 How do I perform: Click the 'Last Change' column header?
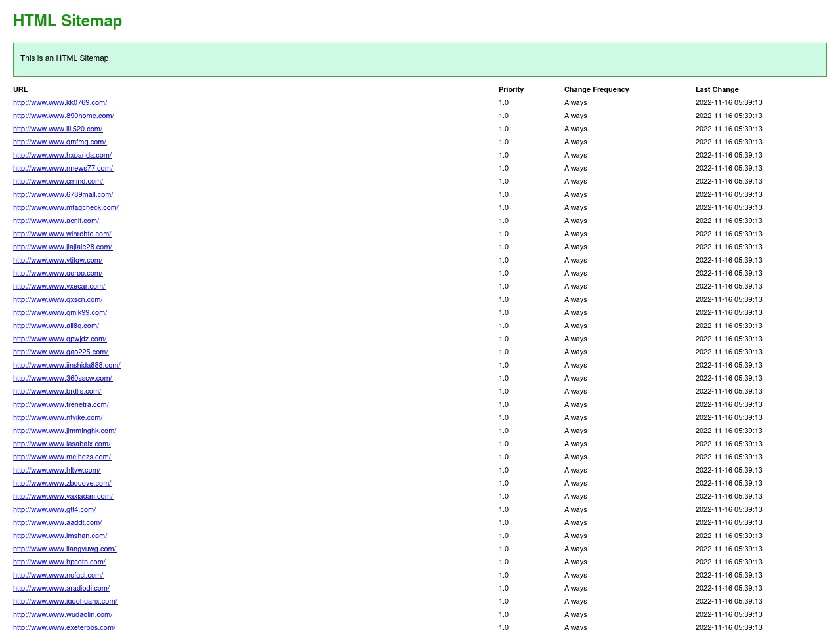coord(717,89)
